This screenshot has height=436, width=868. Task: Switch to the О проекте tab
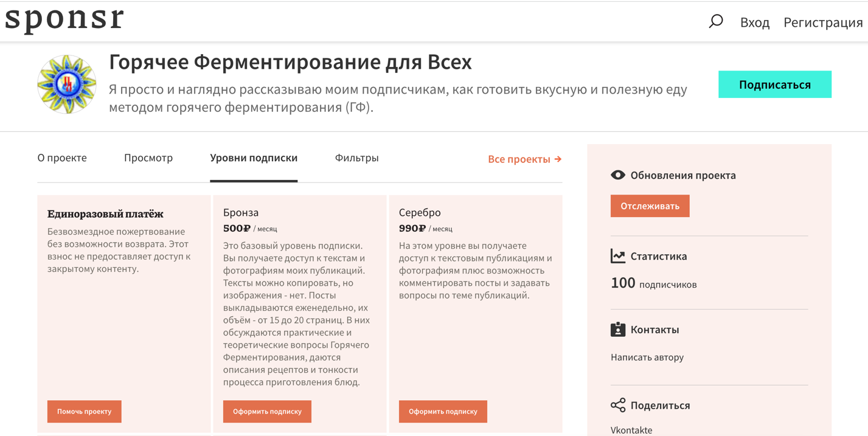click(62, 158)
